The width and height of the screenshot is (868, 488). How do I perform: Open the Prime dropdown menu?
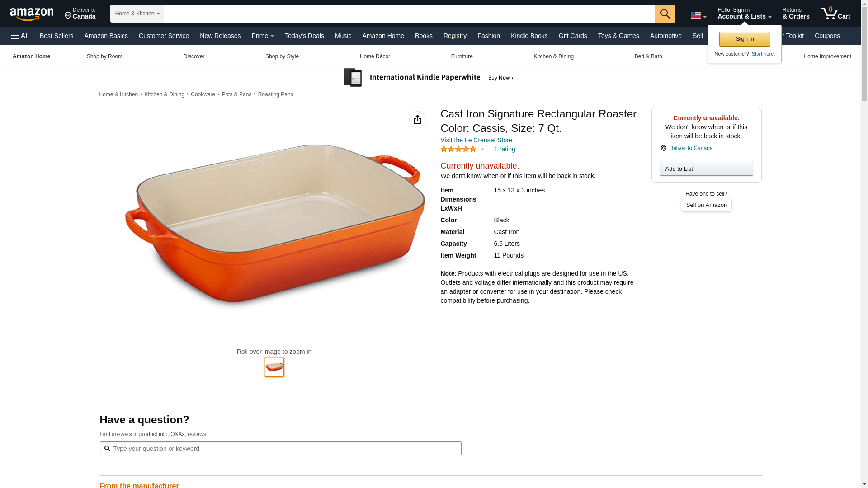[263, 36]
